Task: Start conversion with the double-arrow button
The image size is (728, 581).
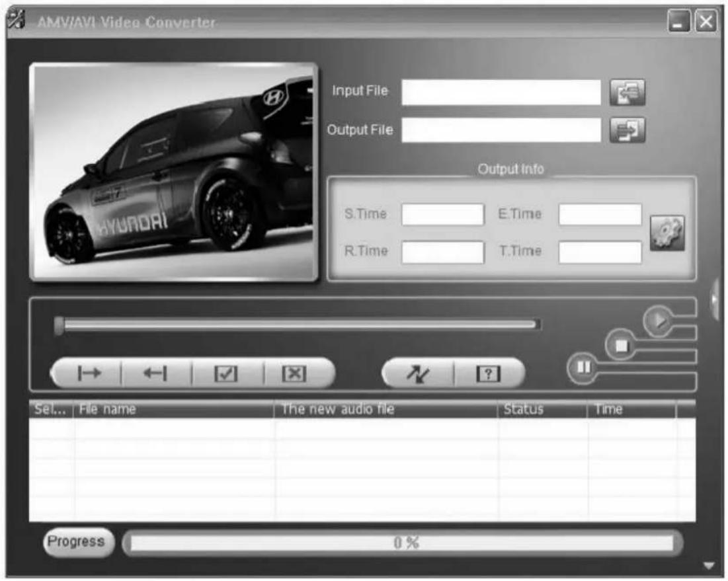Action: tap(418, 373)
